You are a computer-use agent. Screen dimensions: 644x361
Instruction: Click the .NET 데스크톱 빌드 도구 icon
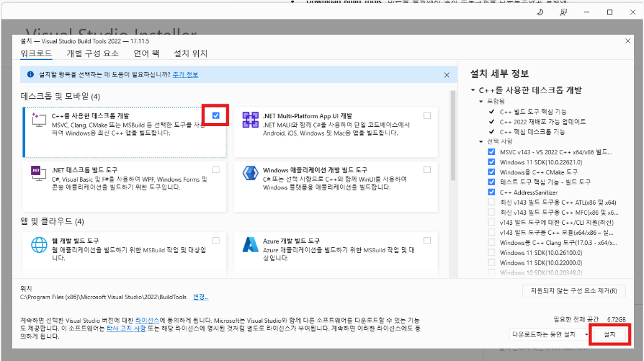point(39,174)
